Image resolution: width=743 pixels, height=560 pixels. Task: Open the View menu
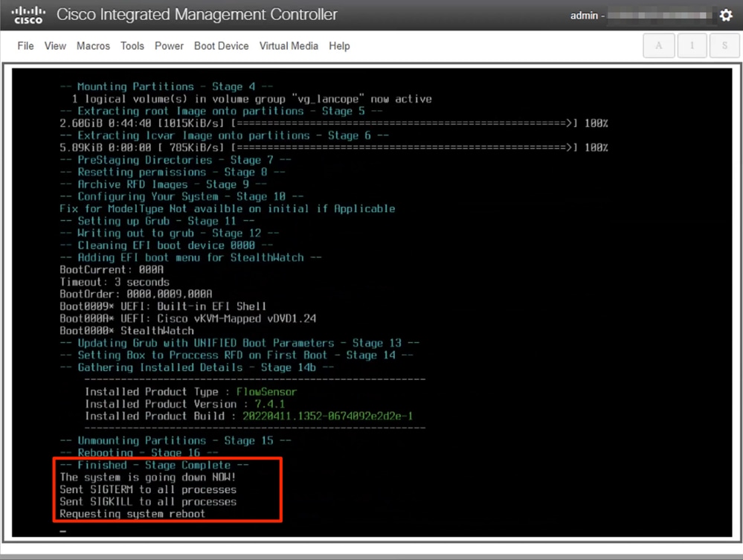click(55, 46)
